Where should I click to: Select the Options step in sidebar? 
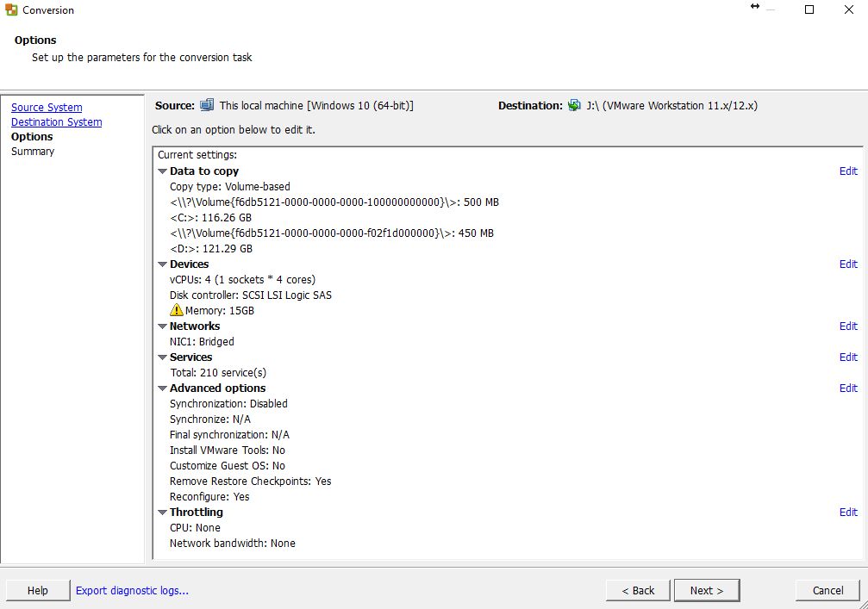coord(32,137)
